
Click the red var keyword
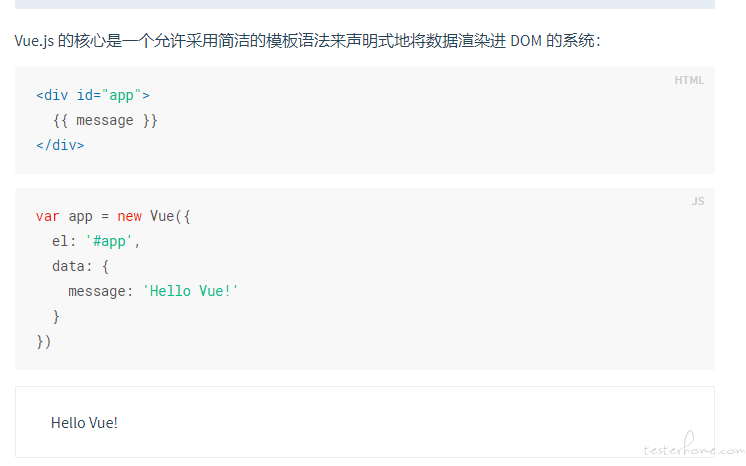coord(48,217)
